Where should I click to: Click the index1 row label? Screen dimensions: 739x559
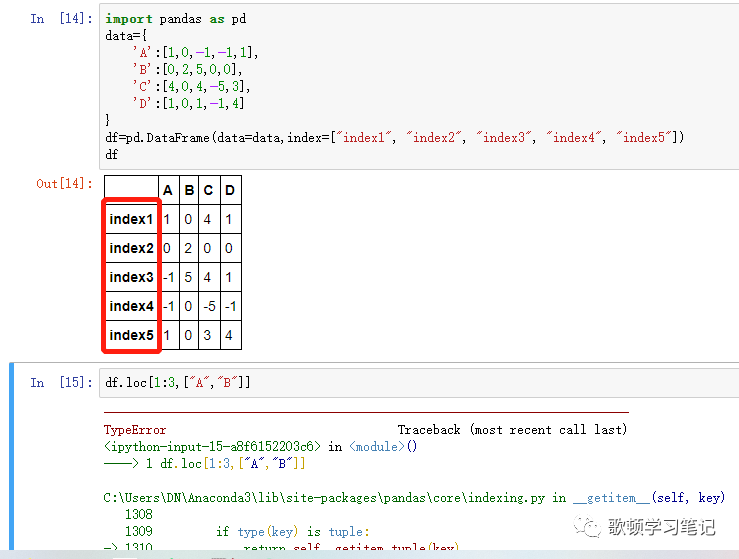coord(131,219)
